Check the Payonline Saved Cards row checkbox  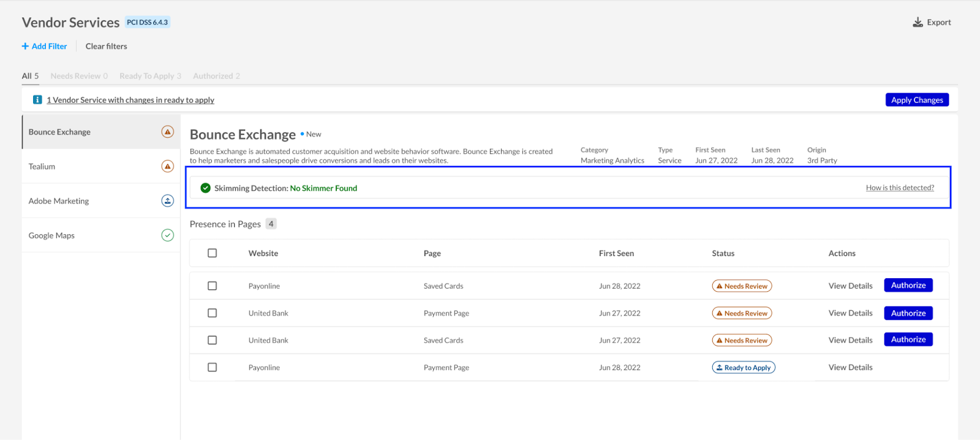[212, 286]
